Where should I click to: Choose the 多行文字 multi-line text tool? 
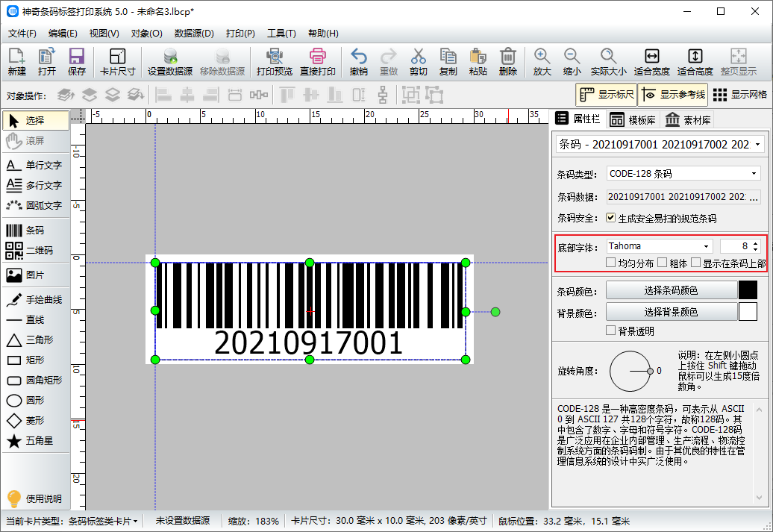[36, 185]
